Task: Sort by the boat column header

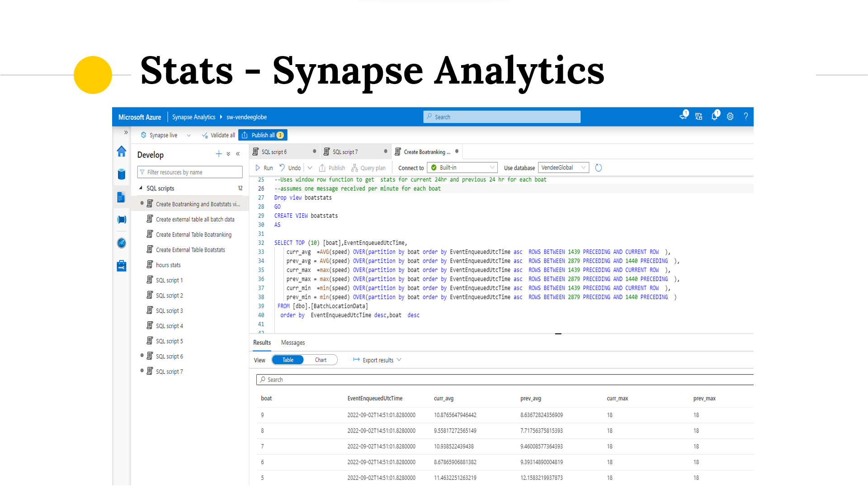Action: pos(266,399)
